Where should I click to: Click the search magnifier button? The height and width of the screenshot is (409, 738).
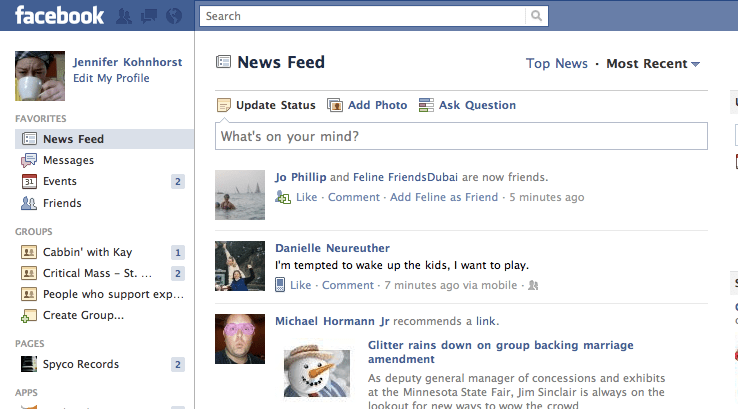(x=537, y=16)
